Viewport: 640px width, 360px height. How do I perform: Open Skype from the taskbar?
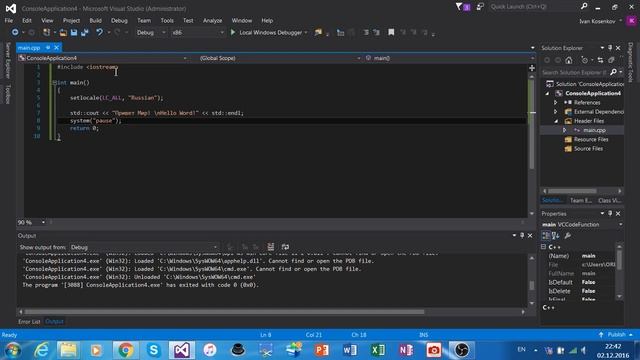pyautogui.click(x=153, y=350)
